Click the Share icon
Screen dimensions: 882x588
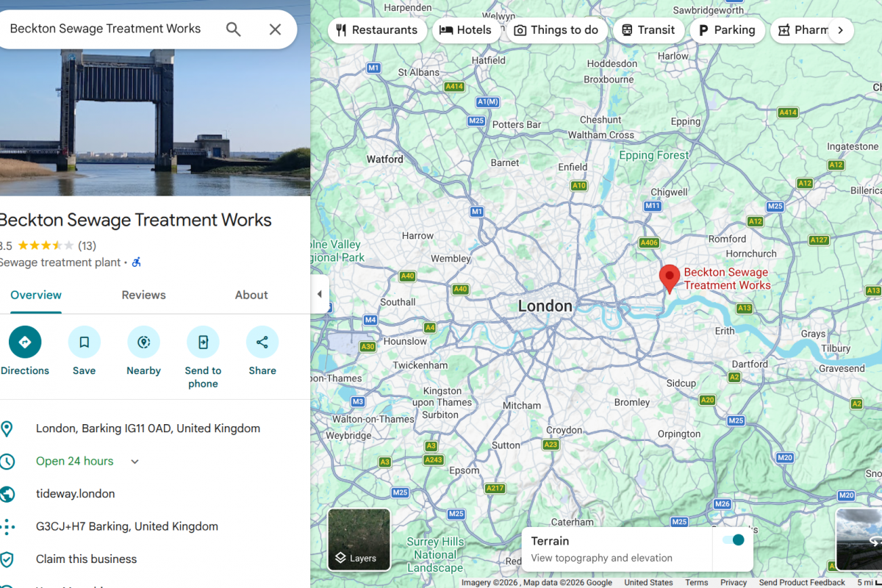click(x=262, y=343)
